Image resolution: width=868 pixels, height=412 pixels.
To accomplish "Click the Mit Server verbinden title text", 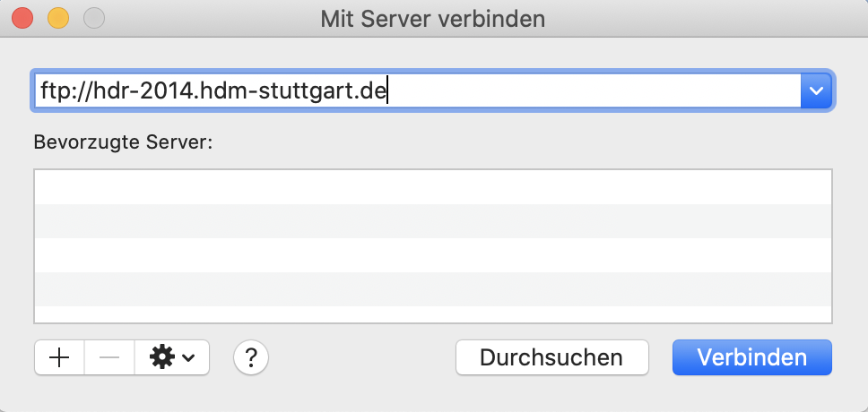I will 433,19.
